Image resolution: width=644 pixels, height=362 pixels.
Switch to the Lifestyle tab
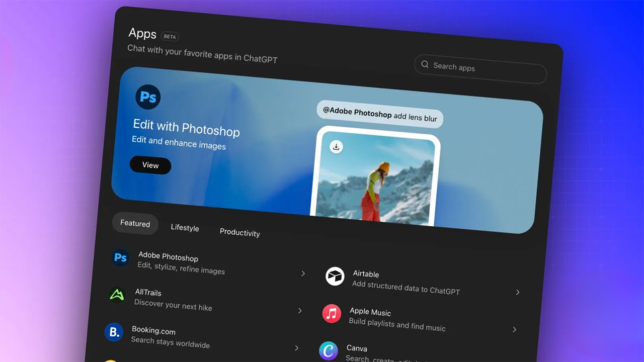pyautogui.click(x=185, y=227)
